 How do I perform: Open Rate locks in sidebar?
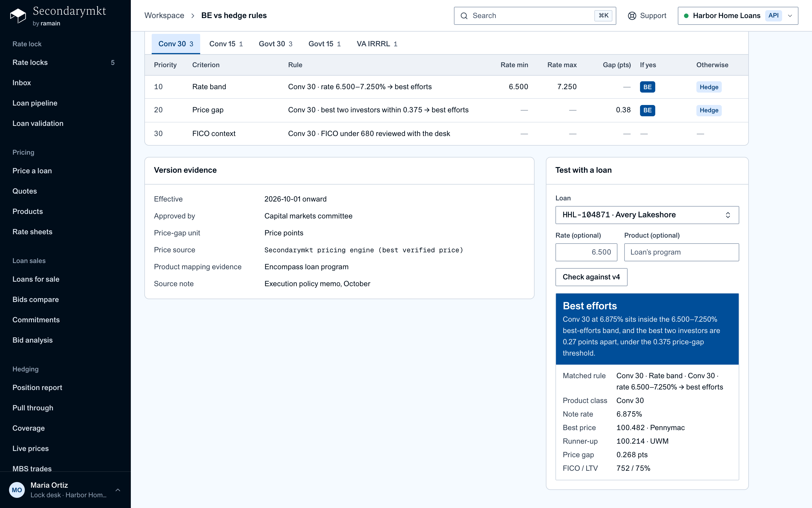[x=65, y=62]
